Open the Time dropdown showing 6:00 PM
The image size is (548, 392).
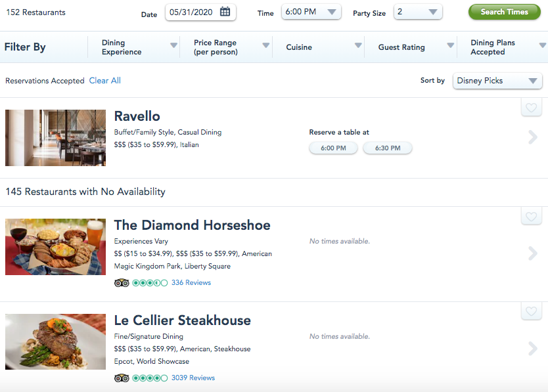(311, 12)
